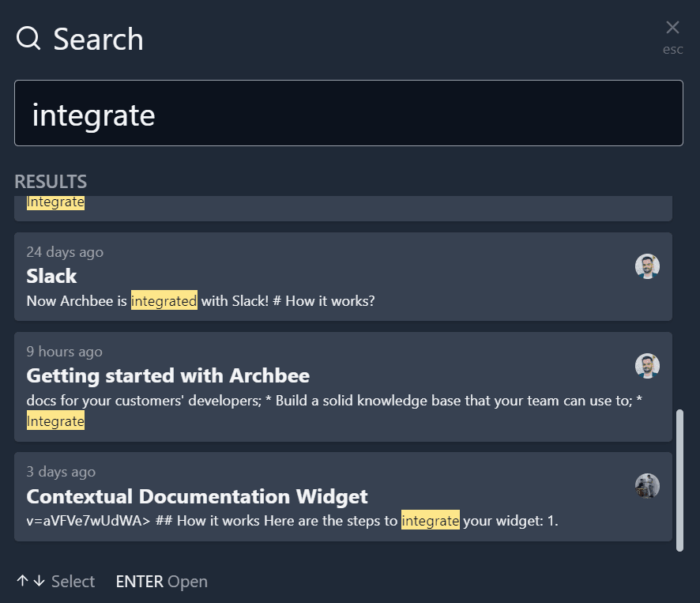700x603 pixels.
Task: Click the avatar beside Getting started with Archbee
Action: pos(648,366)
